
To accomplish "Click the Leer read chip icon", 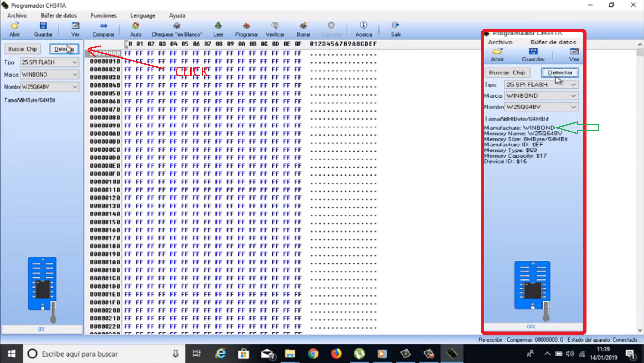I will click(218, 29).
